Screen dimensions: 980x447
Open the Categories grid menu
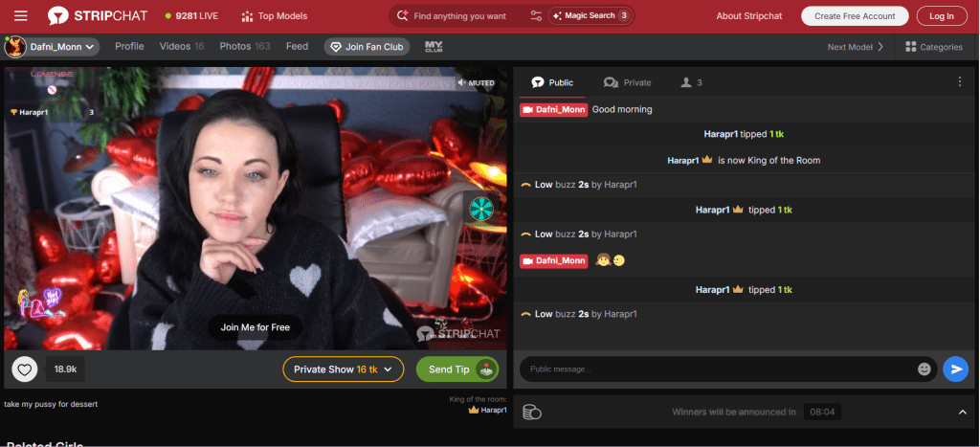pos(934,47)
